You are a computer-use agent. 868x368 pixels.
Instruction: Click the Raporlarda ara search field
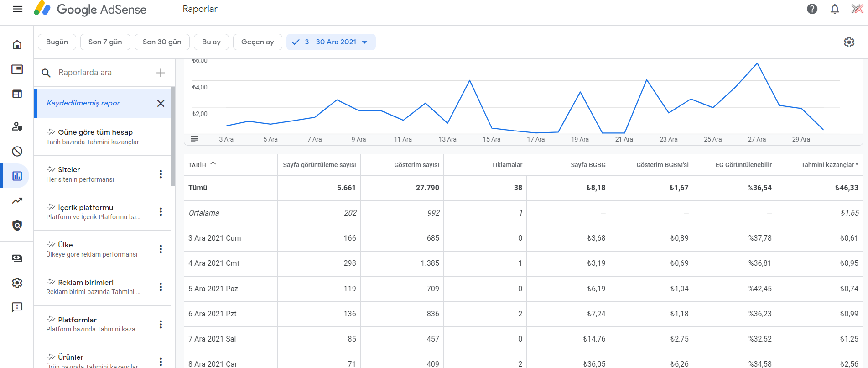tap(104, 73)
